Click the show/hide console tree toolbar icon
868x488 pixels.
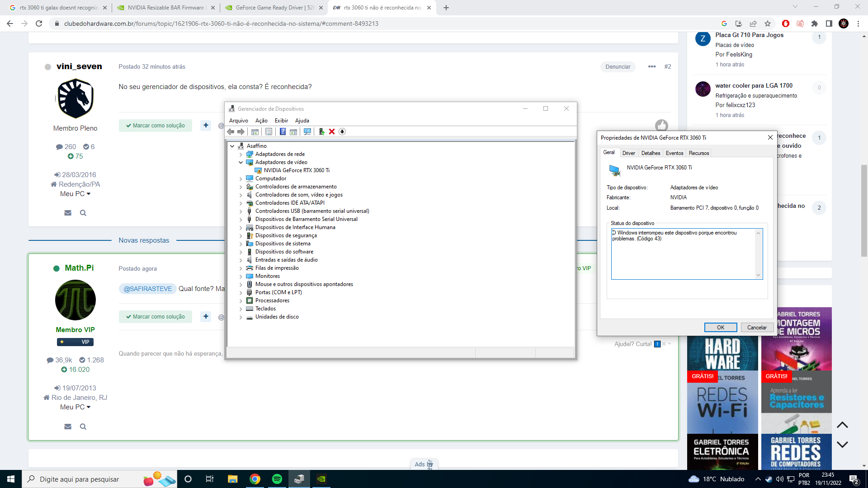coord(255,131)
